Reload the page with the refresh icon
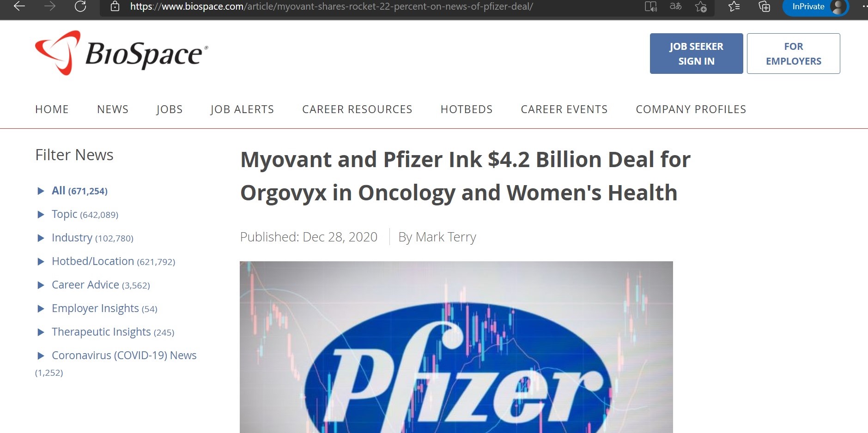This screenshot has width=868, height=433. tap(80, 6)
